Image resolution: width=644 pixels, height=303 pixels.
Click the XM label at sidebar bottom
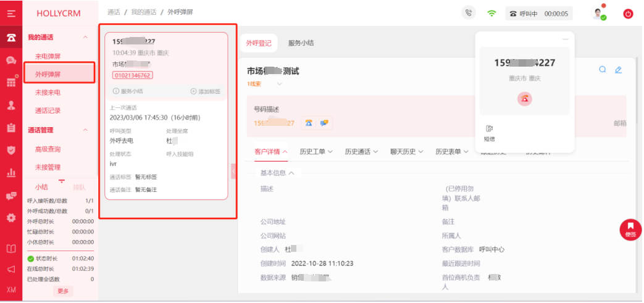pos(11,289)
